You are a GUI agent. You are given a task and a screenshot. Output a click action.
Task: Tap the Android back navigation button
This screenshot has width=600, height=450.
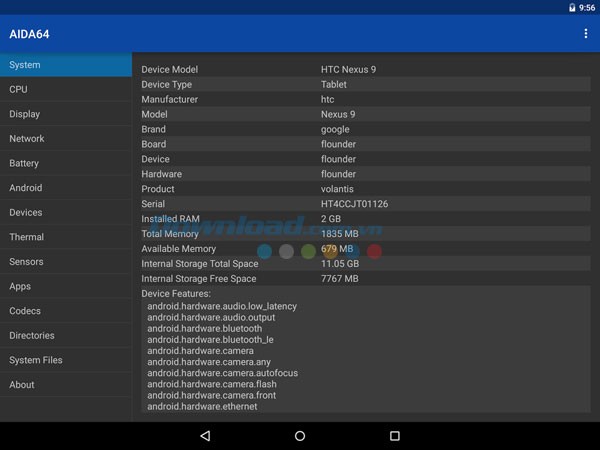(205, 436)
